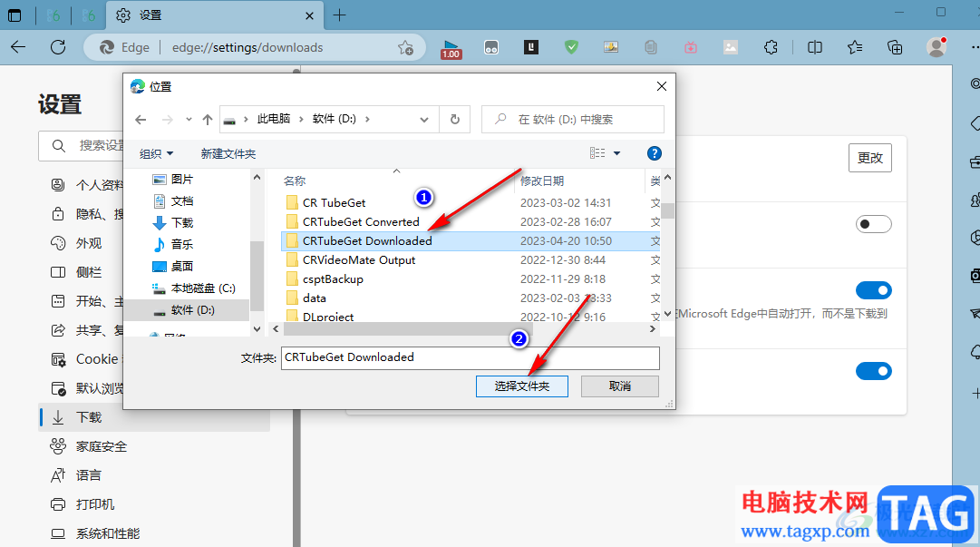Open the tab actions menu icon
The width and height of the screenshot is (980, 547).
pos(15,15)
